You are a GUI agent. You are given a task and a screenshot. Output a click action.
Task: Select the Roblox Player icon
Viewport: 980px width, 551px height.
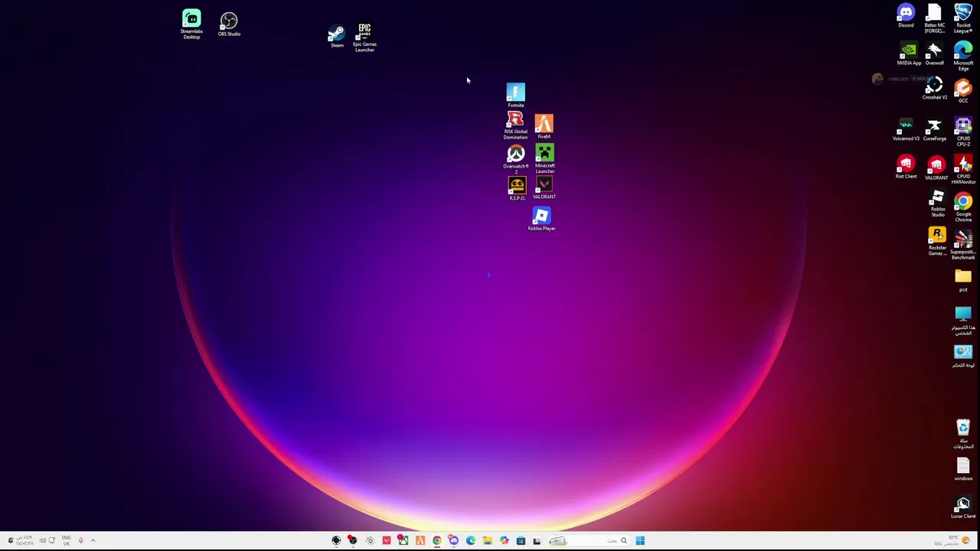[x=541, y=219]
